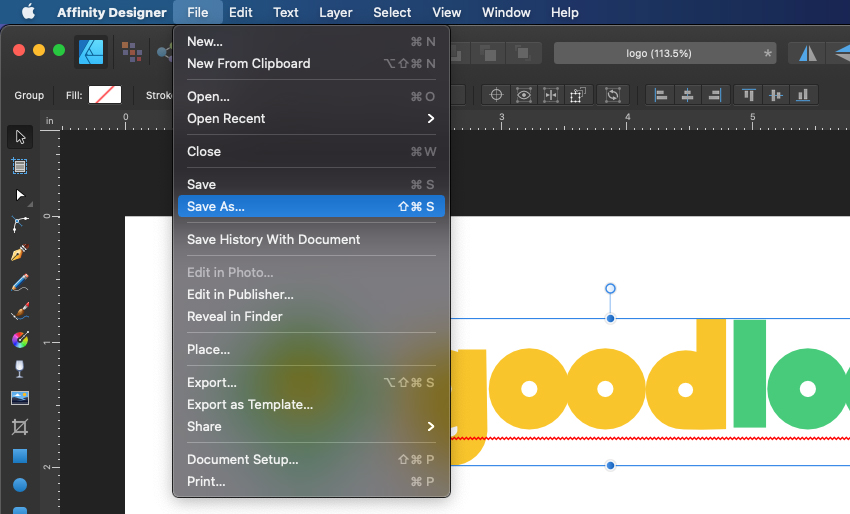Screen dimensions: 850x514
Task: Expand the Open Recent submenu
Action: (311, 118)
